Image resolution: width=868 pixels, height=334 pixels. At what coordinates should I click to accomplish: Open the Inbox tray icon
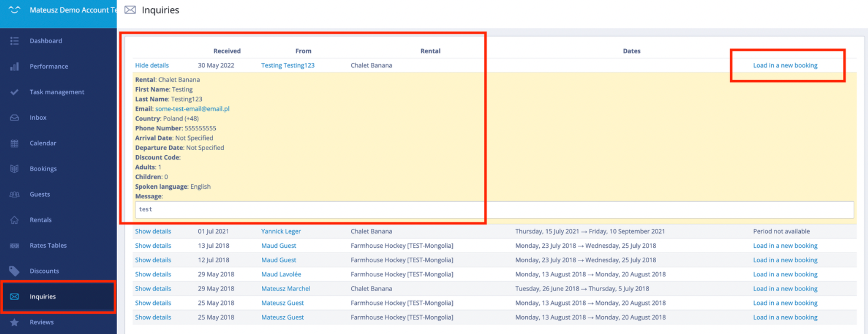tap(14, 118)
